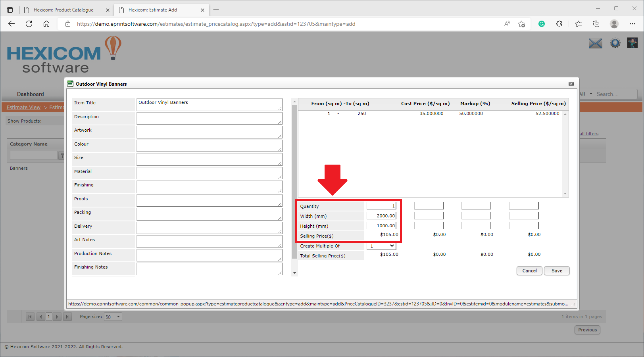The width and height of the screenshot is (644, 357).
Task: Click the Cancel button
Action: 529,271
